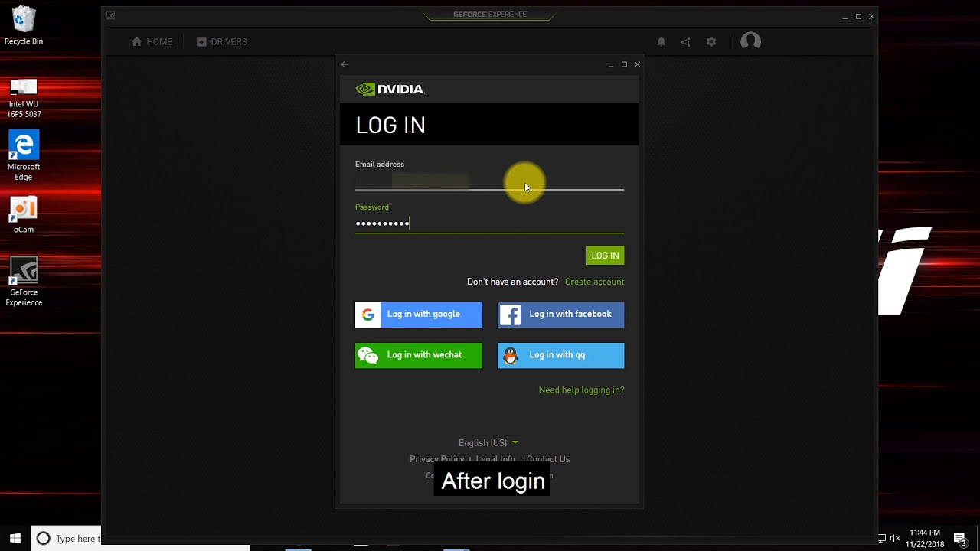This screenshot has height=551, width=980.
Task: Close the GeForce Experience main window
Action: 871,16
